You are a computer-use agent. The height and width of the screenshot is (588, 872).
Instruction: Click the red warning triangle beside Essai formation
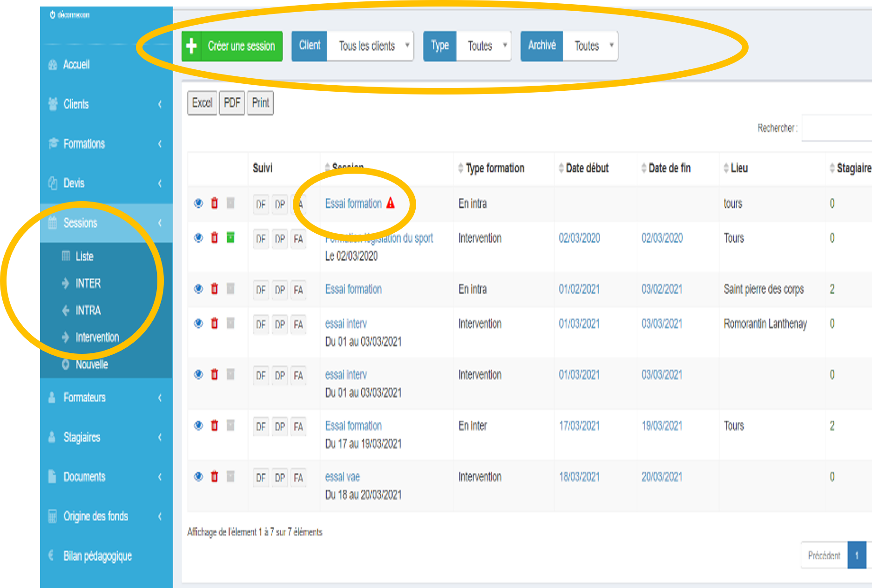click(391, 203)
